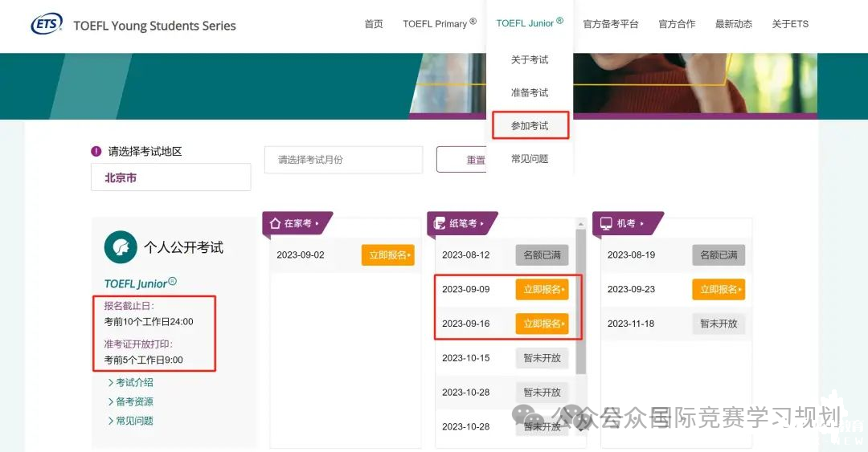
Task: Expand the 机考 tab header
Action: click(x=627, y=223)
